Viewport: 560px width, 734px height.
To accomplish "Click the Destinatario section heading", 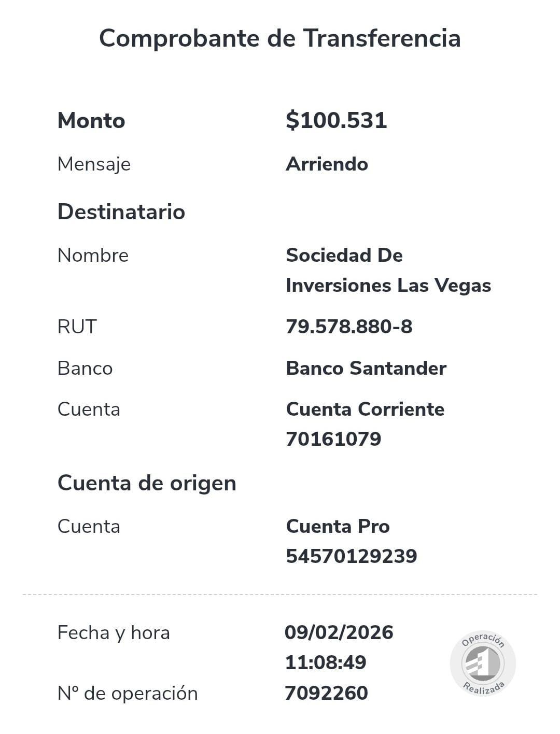I will (x=121, y=211).
